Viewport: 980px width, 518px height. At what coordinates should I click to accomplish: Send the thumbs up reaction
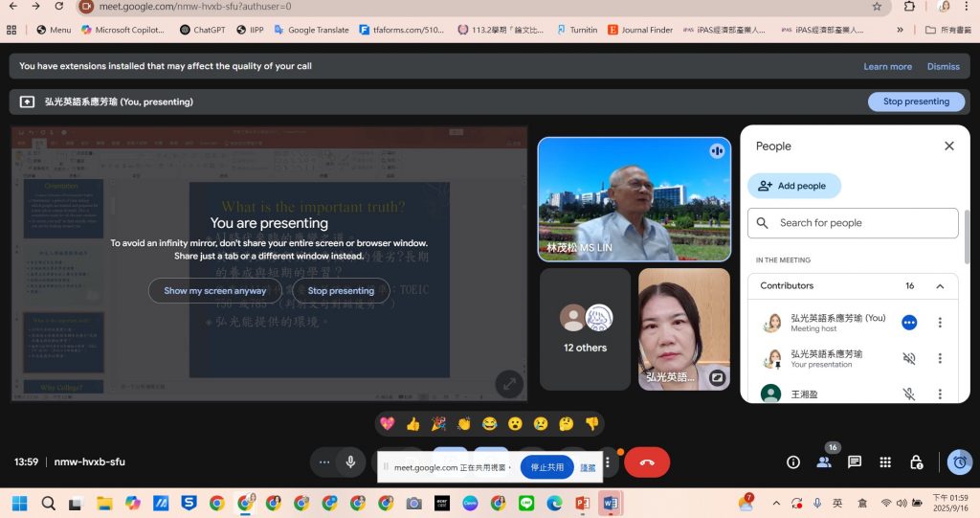tap(413, 423)
